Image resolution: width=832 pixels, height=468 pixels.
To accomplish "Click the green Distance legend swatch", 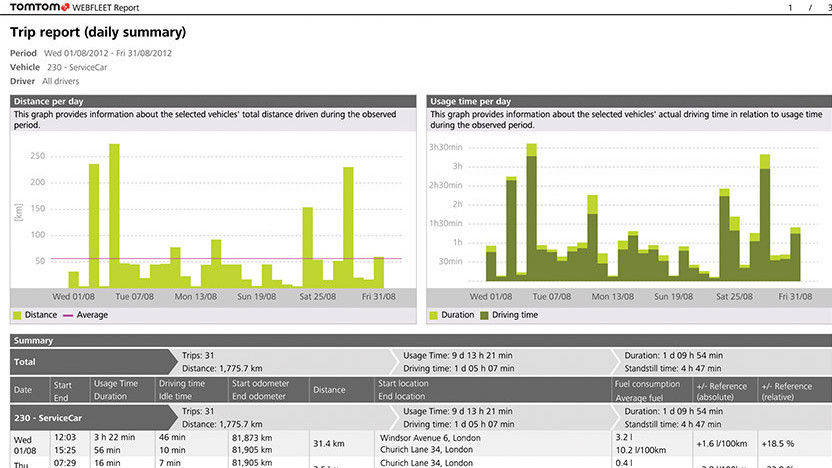I will click(x=17, y=315).
